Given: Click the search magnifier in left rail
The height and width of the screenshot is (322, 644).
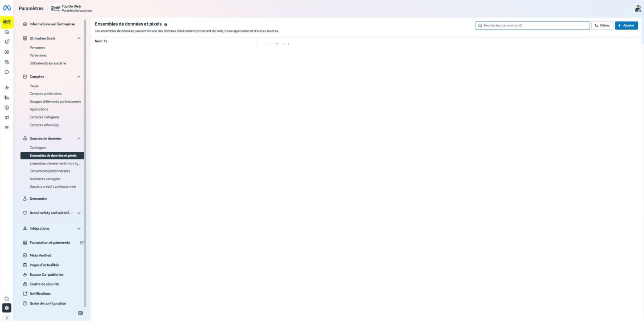Looking at the screenshot, I should (x=6, y=299).
